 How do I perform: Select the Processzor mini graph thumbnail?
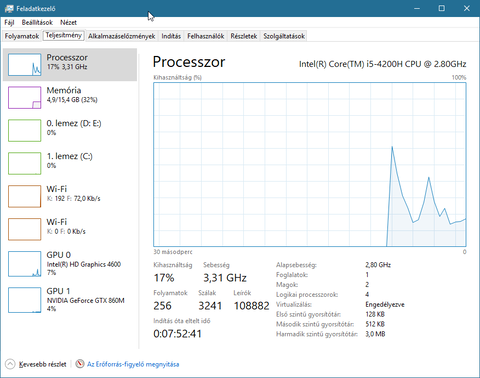(x=25, y=65)
